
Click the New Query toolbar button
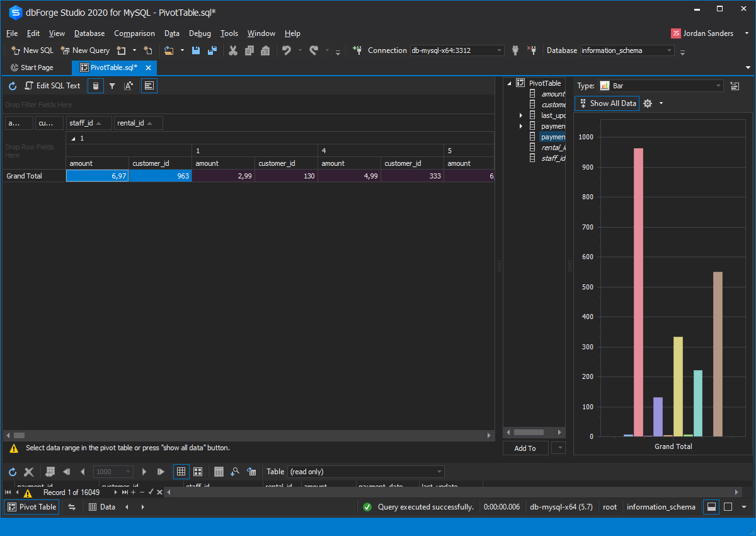85,50
